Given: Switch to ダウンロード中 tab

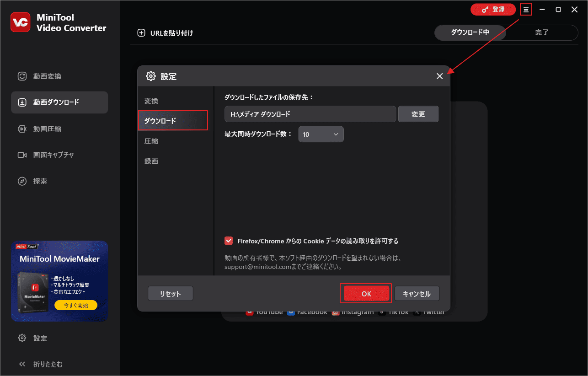Looking at the screenshot, I should pyautogui.click(x=470, y=32).
